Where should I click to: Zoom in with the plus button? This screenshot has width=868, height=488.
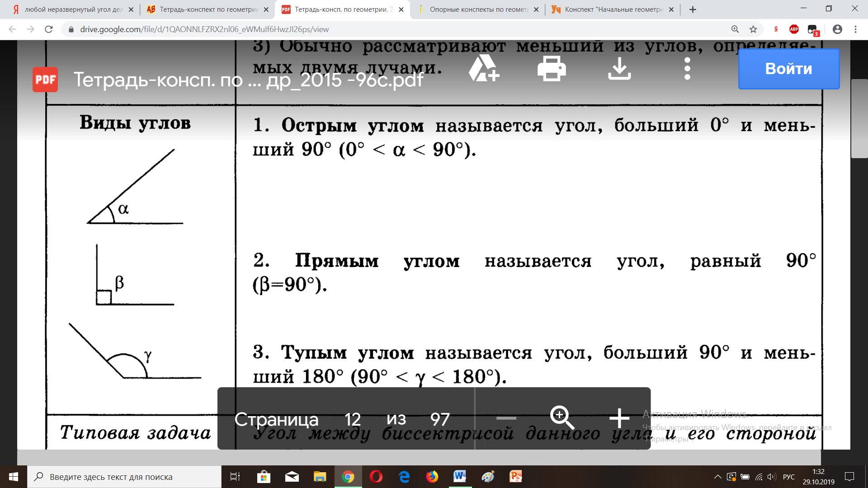point(619,418)
